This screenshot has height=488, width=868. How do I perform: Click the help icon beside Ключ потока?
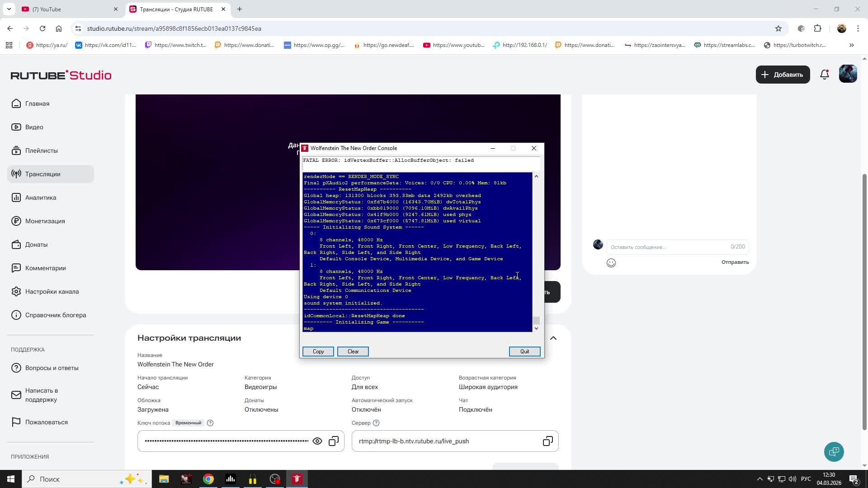pos(210,423)
